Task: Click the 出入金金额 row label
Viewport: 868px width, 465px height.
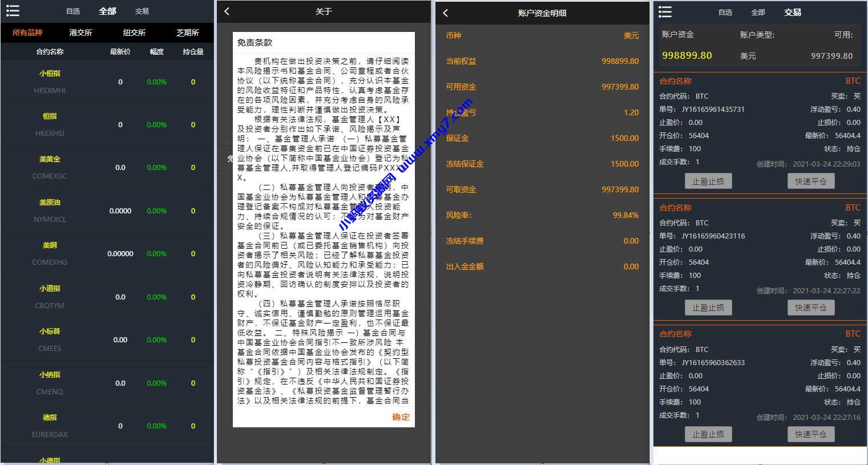Action: pos(465,266)
